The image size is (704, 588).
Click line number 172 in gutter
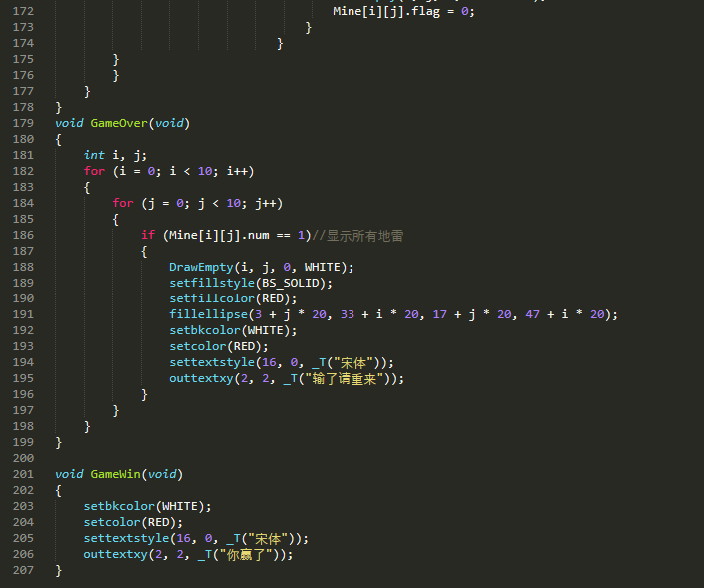point(23,11)
